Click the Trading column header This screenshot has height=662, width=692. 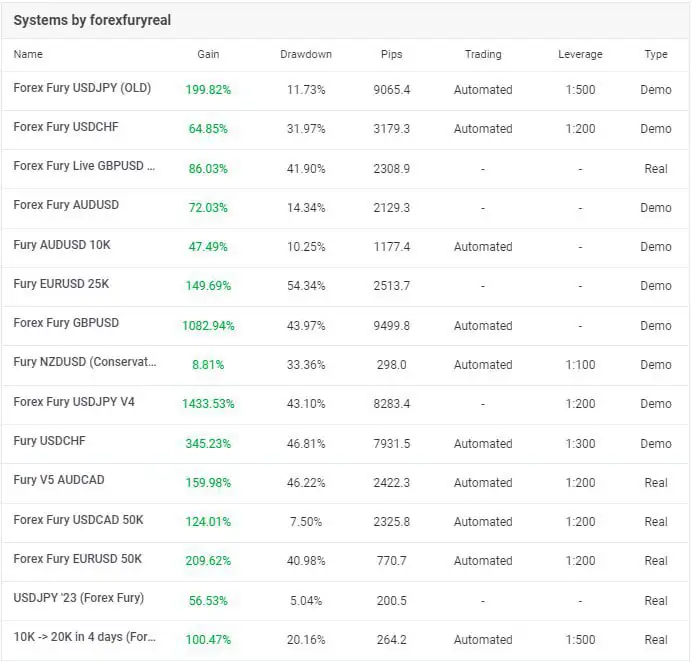click(483, 54)
